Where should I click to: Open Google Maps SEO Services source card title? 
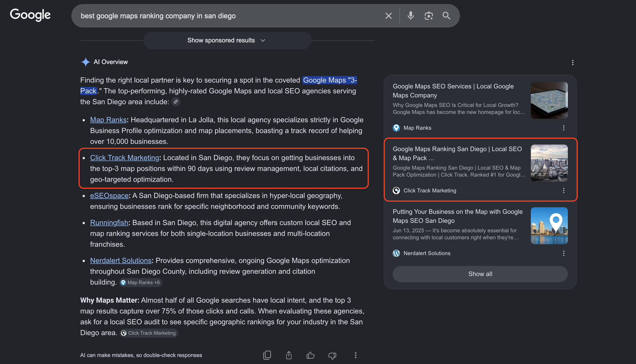[x=453, y=91]
